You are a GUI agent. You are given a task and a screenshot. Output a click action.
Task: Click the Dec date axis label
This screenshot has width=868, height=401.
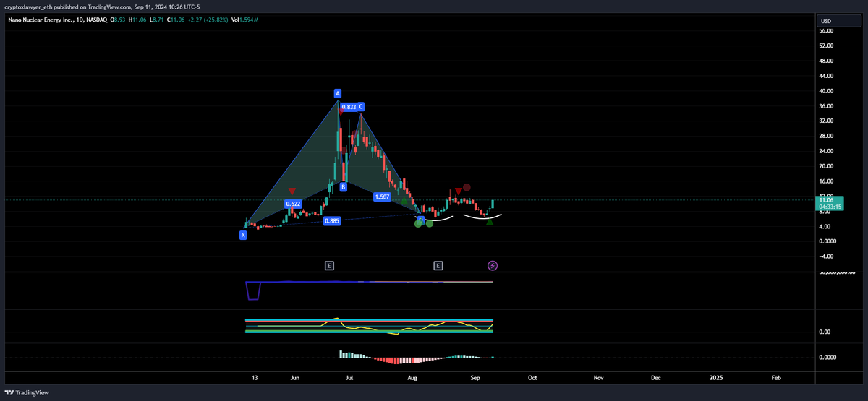(655, 377)
